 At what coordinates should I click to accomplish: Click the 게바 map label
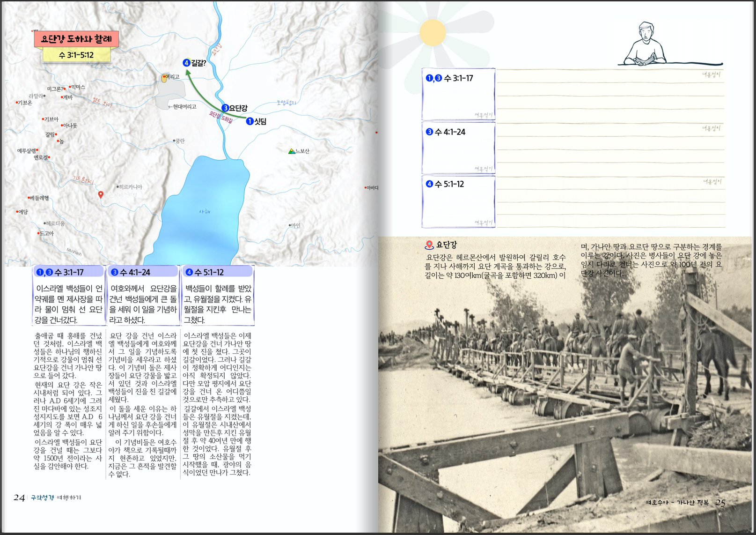tap(68, 97)
